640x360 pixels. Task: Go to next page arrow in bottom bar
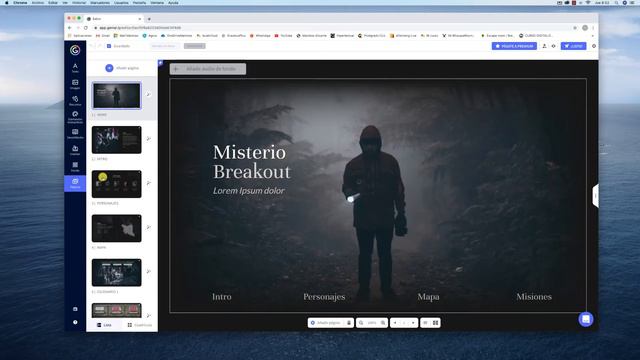(413, 323)
